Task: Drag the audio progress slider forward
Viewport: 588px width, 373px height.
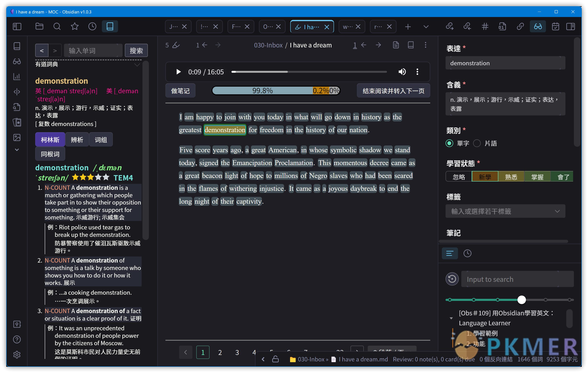Action: (x=234, y=72)
